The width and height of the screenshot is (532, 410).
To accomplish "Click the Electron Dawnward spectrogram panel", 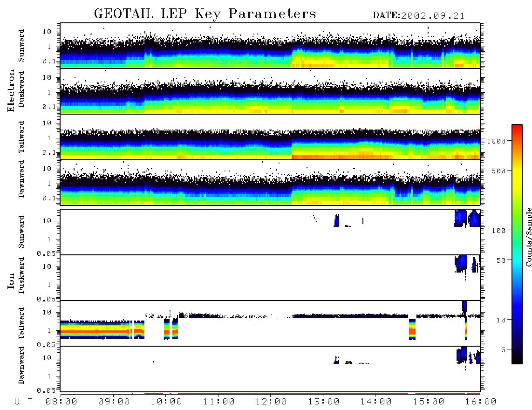I will 270,182.
